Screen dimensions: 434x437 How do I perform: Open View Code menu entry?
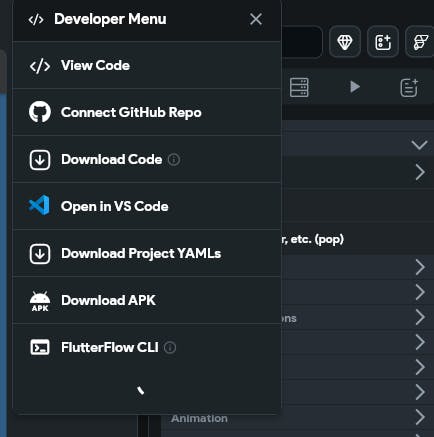(147, 65)
